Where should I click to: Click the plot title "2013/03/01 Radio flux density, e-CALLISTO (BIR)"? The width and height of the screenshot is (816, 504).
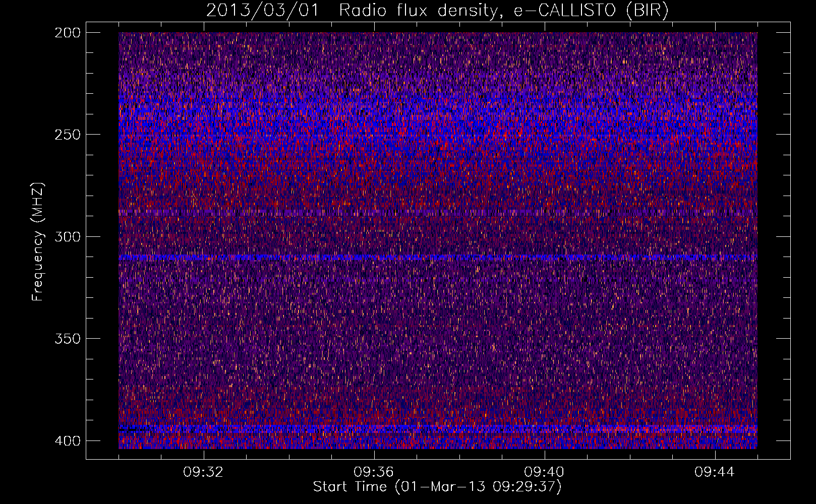point(437,11)
